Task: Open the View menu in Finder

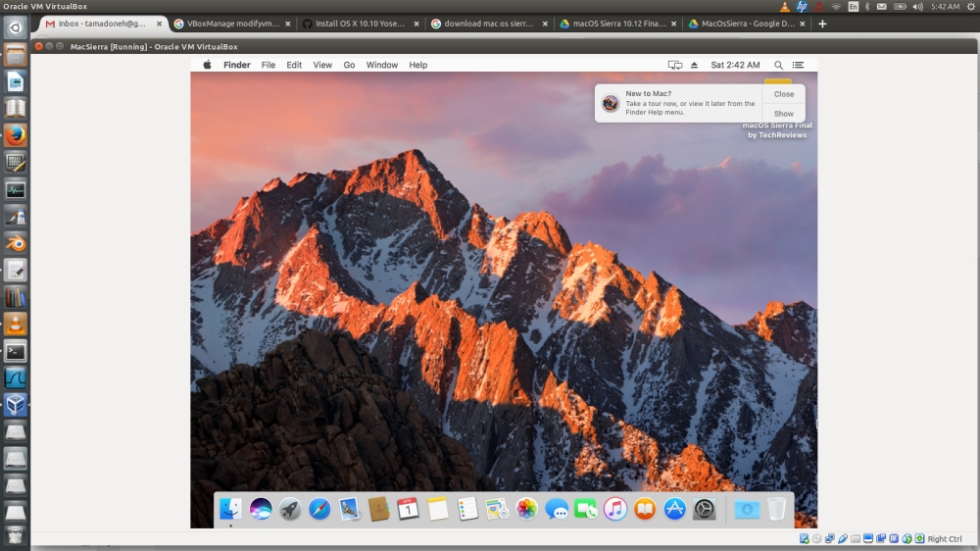Action: click(x=322, y=65)
